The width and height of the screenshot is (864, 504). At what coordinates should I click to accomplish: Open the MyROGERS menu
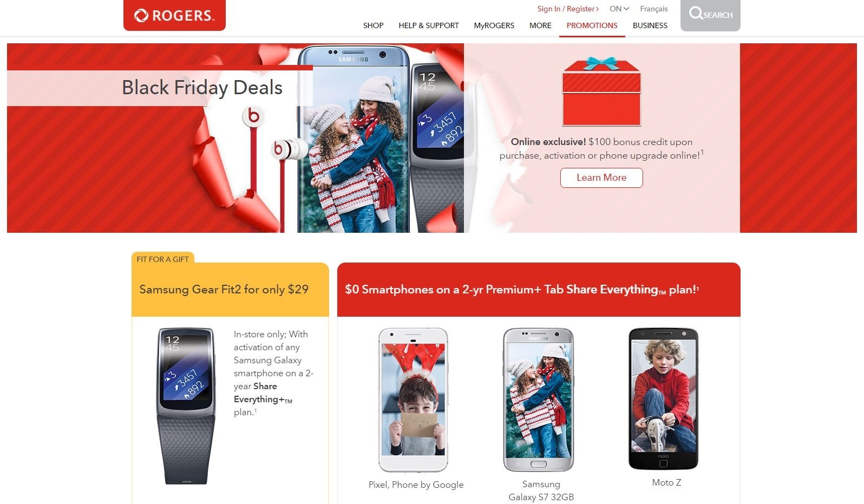coord(494,25)
